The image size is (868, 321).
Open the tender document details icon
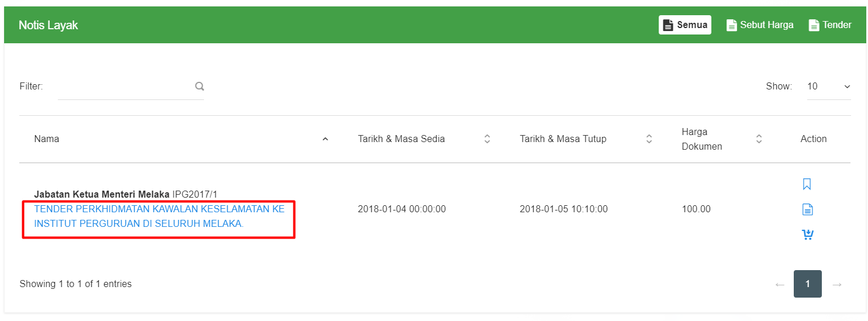[807, 209]
